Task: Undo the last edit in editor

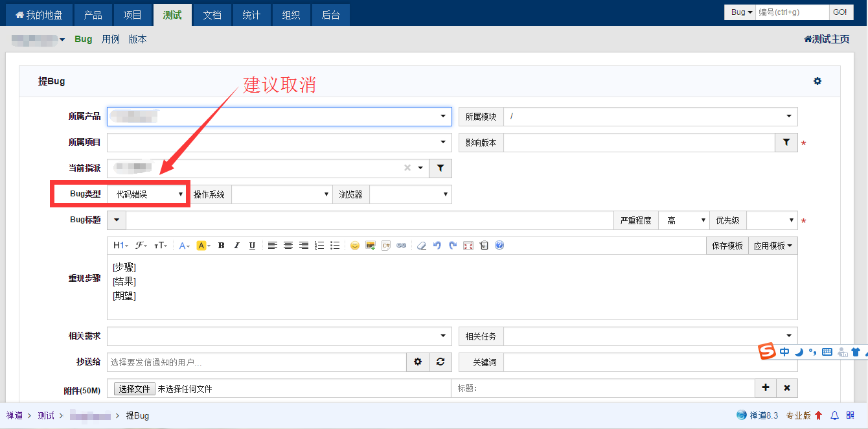Action: click(x=437, y=246)
